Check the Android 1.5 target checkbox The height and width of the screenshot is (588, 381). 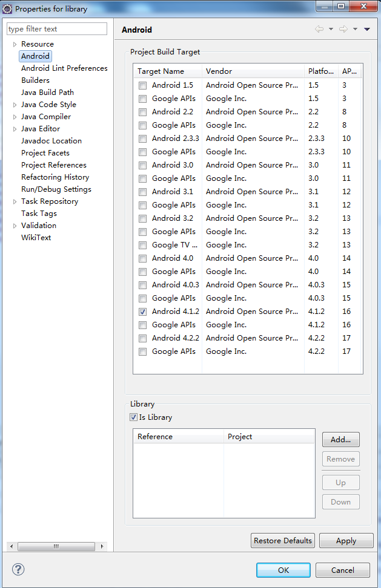click(142, 85)
